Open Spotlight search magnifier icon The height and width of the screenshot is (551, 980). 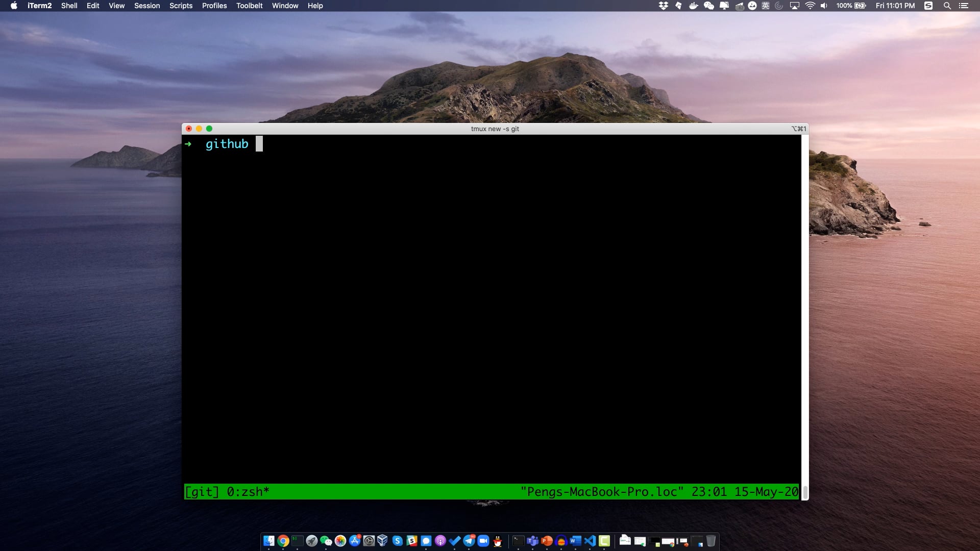tap(947, 6)
